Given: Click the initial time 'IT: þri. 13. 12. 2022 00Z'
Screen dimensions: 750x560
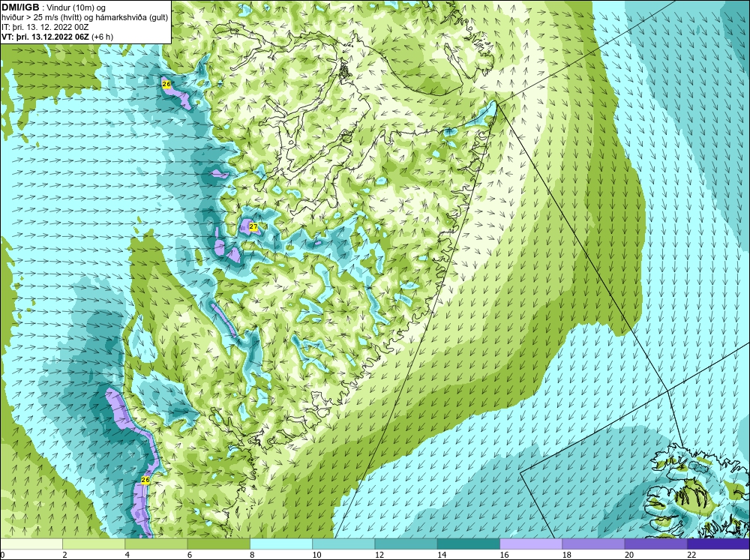Looking at the screenshot, I should [x=46, y=27].
